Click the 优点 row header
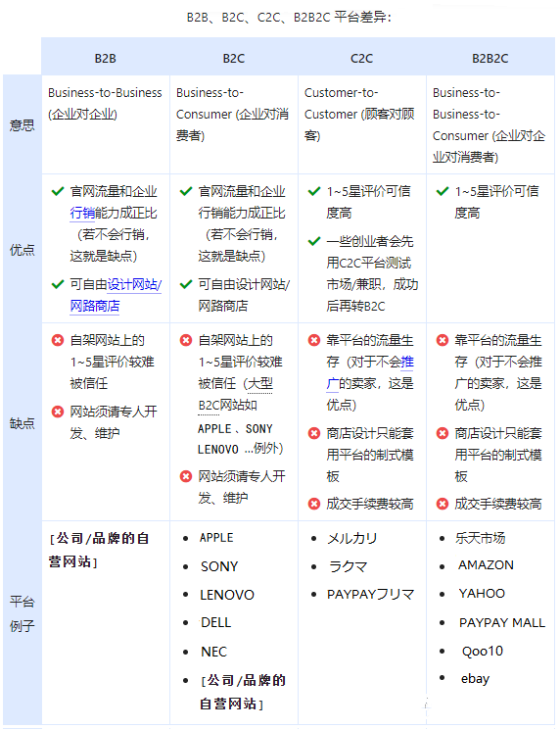The height and width of the screenshot is (729, 560). 22,250
